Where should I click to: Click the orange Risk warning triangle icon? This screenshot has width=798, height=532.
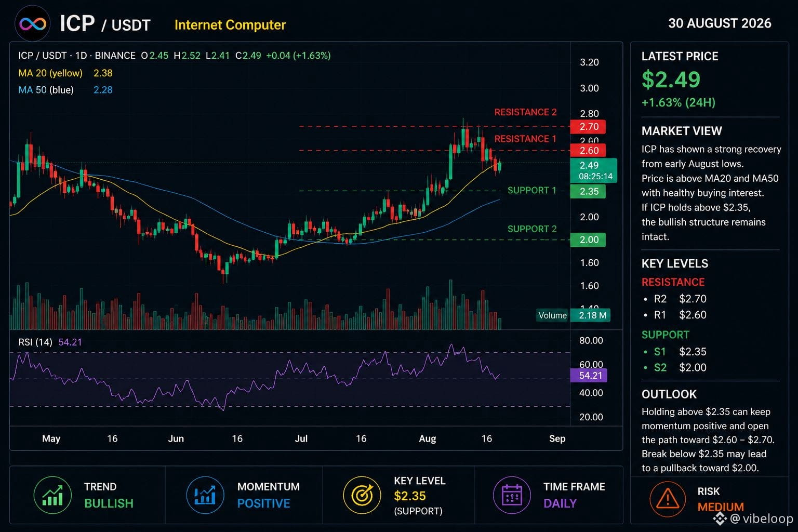(668, 499)
